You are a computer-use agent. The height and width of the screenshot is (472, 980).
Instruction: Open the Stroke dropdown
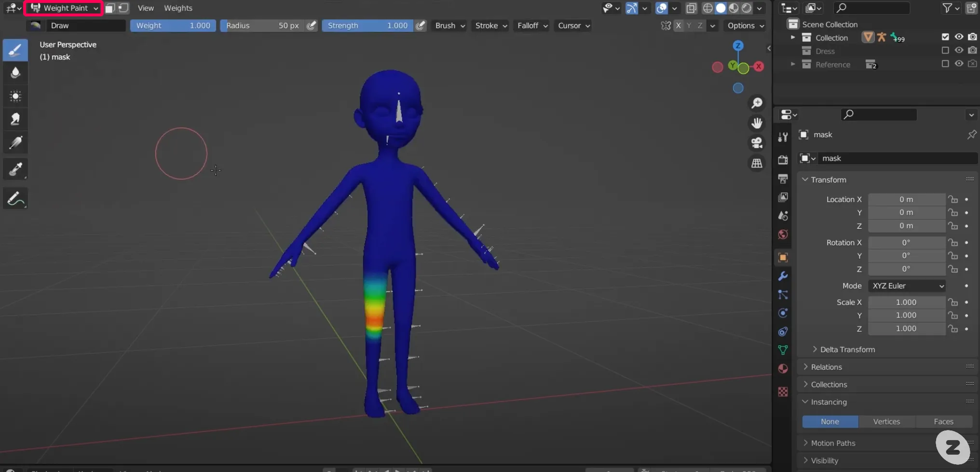491,26
